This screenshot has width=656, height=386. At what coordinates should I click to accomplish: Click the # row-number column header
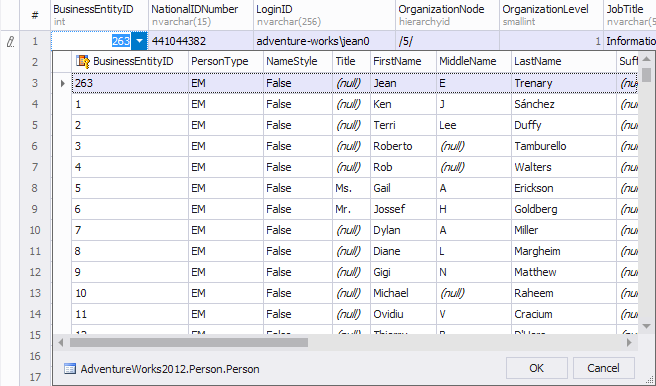pos(35,15)
